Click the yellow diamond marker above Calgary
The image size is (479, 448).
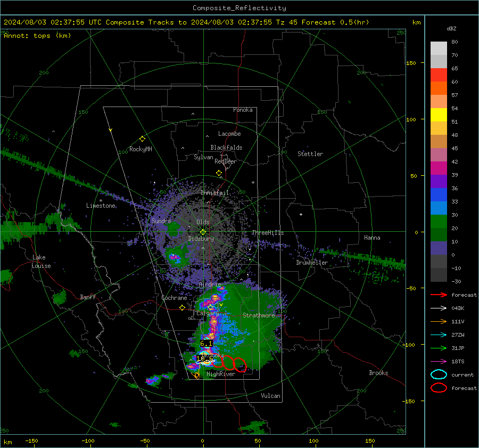click(x=210, y=307)
